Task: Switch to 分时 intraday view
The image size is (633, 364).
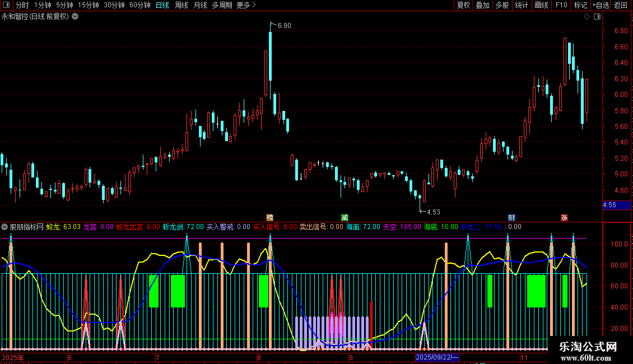Action: pyautogui.click(x=22, y=5)
